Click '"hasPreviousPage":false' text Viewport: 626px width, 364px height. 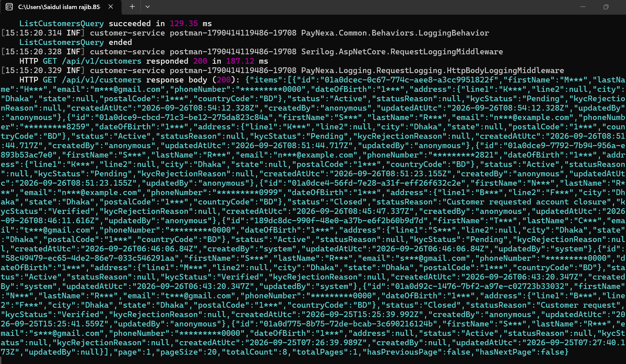[x=419, y=352]
